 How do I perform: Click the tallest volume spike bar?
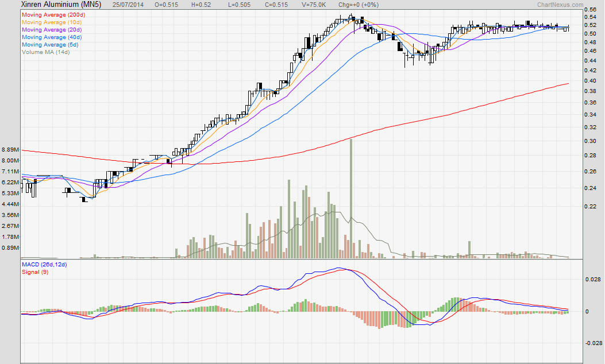click(351, 199)
